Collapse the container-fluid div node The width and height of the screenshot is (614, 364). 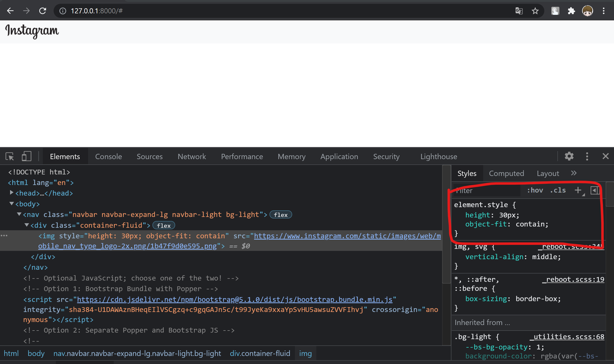click(x=26, y=225)
